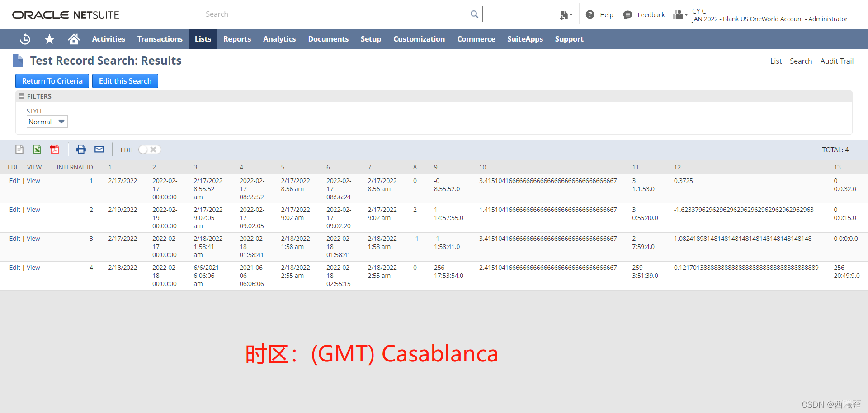
Task: Open the Recent Records history icon
Action: (25, 39)
